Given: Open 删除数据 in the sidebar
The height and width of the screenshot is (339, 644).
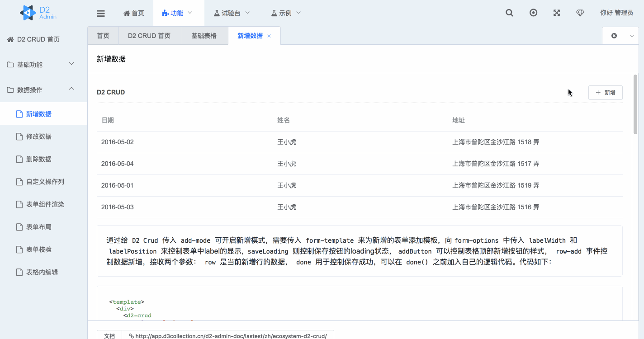Looking at the screenshot, I should (x=43, y=159).
